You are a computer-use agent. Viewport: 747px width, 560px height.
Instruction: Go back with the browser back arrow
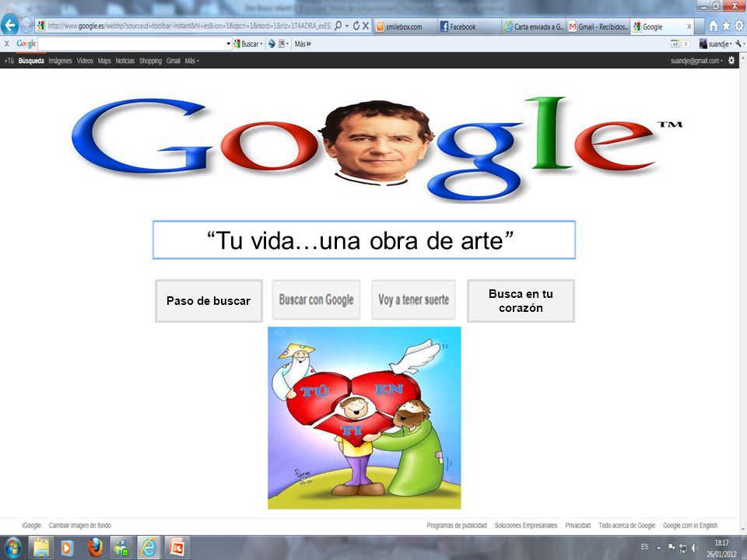point(9,25)
